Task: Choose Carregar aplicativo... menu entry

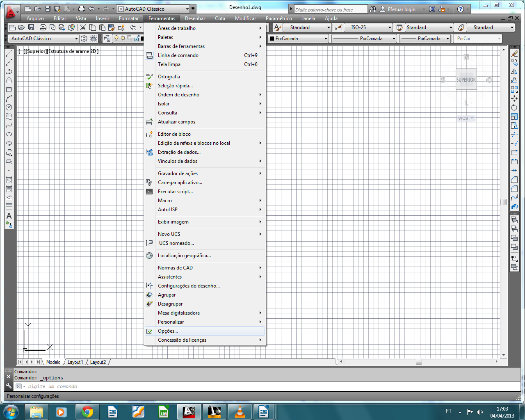Action: [x=205, y=183]
